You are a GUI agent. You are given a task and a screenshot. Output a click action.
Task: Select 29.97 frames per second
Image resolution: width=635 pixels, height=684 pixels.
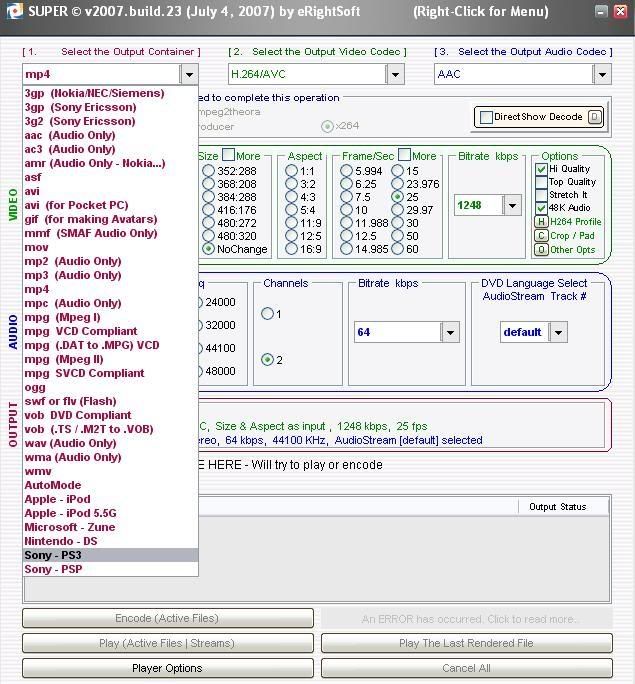pos(397,210)
